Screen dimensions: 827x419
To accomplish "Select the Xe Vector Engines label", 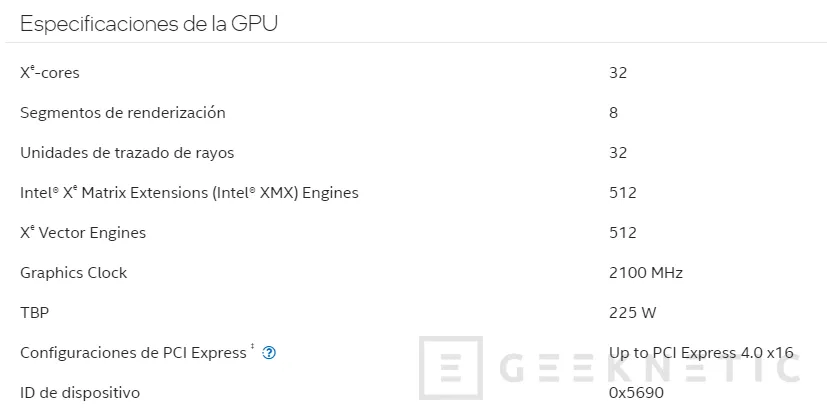I will click(x=83, y=233).
